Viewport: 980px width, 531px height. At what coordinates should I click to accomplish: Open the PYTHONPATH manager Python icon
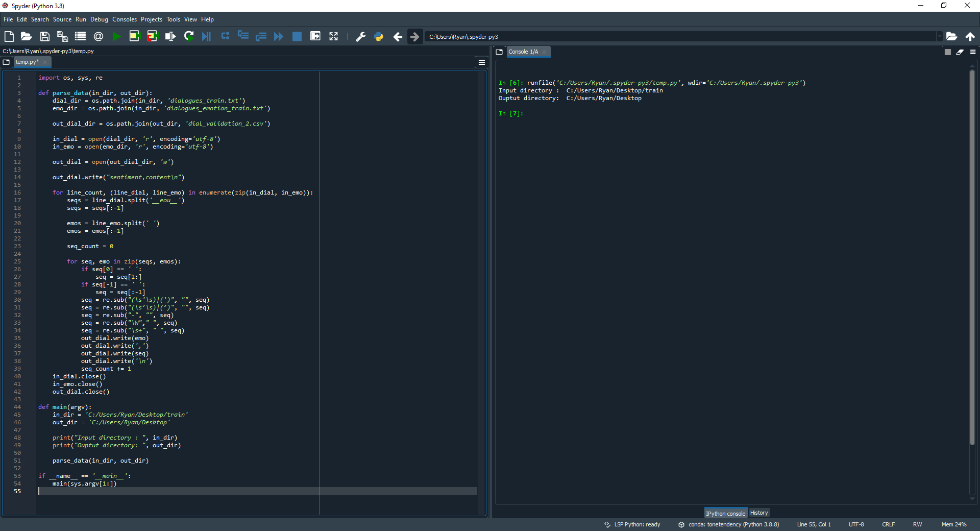pyautogui.click(x=379, y=36)
